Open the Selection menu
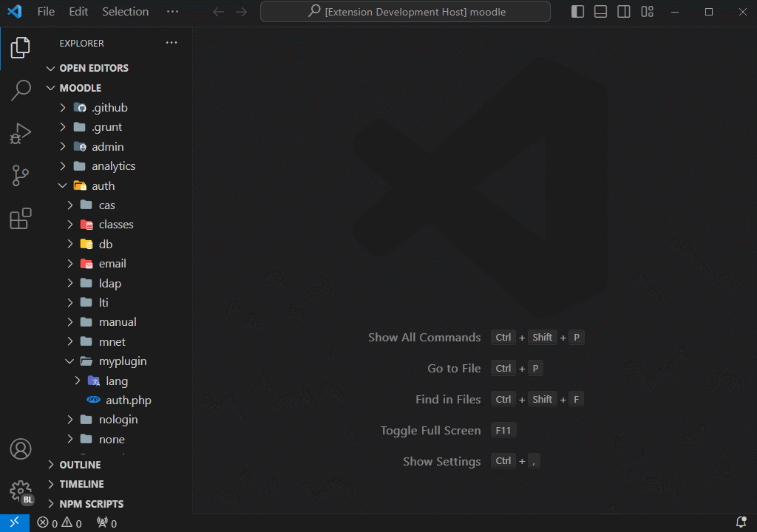 [125, 12]
